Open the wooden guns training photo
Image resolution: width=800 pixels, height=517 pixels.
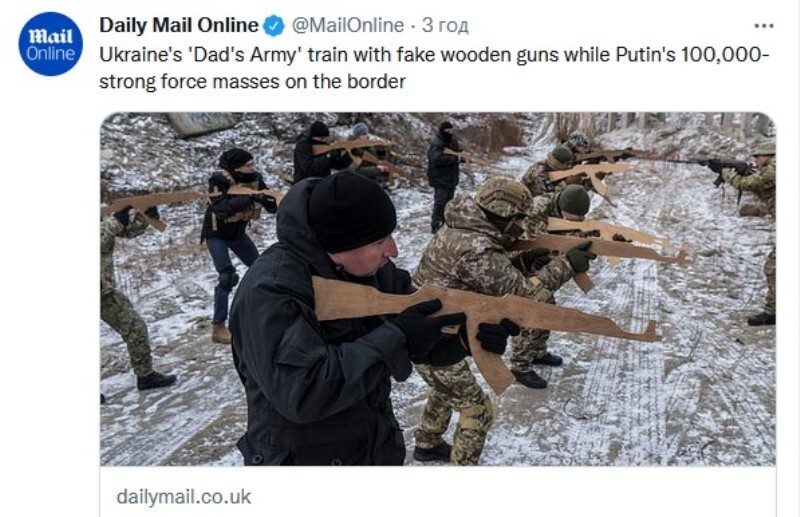coord(438,289)
